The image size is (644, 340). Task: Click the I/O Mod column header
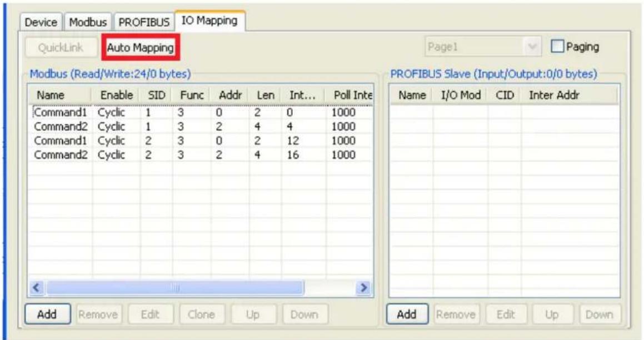pyautogui.click(x=461, y=95)
